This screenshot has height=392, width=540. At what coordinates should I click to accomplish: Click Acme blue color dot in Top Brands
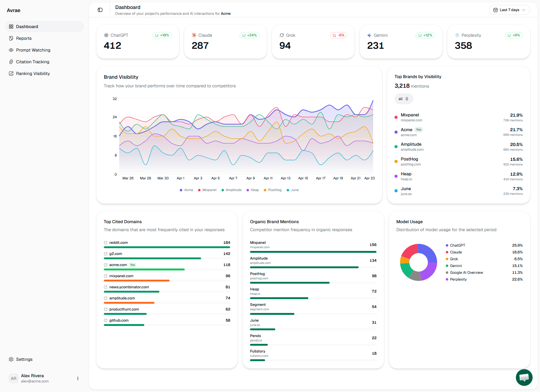[x=396, y=132]
